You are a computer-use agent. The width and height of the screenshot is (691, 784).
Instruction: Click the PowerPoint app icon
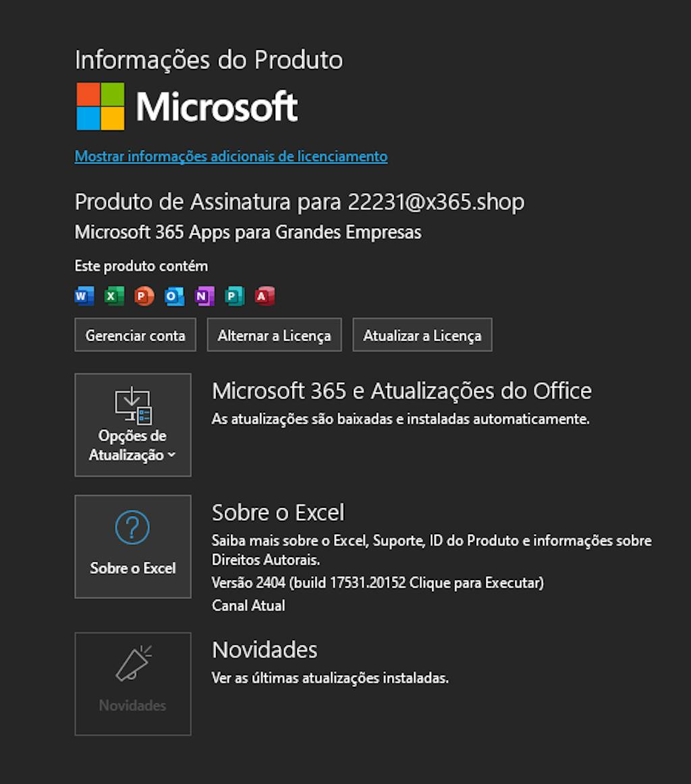click(x=144, y=296)
